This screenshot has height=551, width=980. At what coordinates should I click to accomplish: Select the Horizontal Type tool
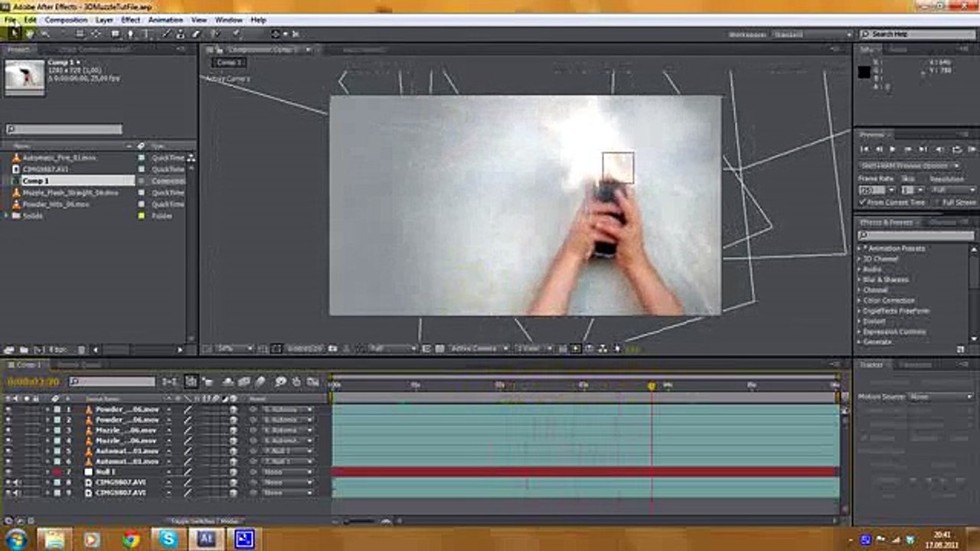coord(146,34)
